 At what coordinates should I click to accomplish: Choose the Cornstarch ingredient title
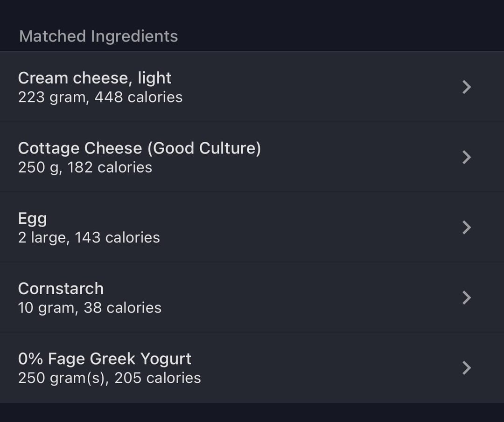coord(61,288)
